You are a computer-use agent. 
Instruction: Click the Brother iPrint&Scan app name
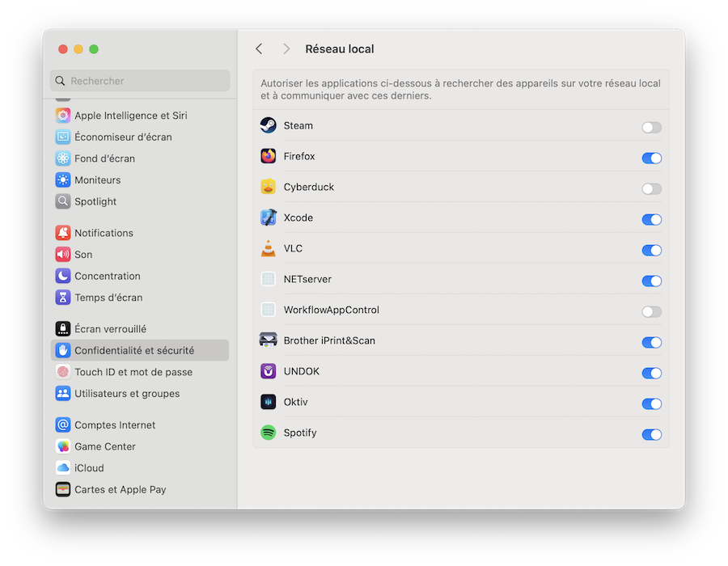click(329, 340)
